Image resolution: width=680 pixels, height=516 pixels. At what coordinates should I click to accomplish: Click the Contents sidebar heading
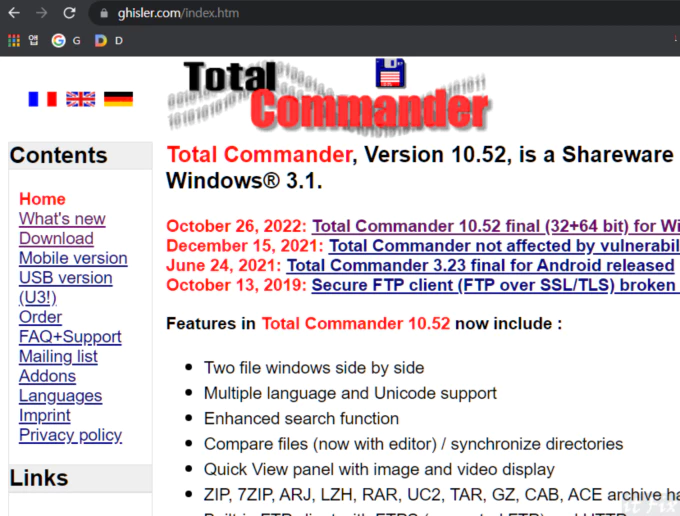pos(59,155)
